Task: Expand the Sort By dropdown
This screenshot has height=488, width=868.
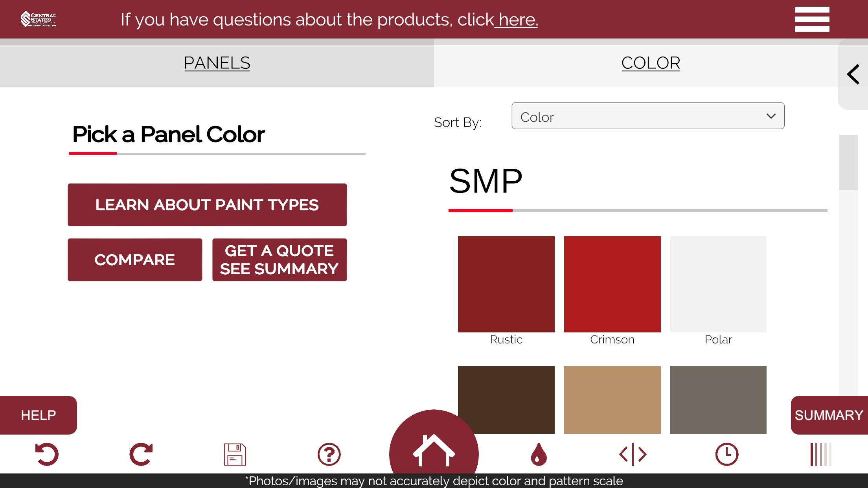Action: click(648, 116)
